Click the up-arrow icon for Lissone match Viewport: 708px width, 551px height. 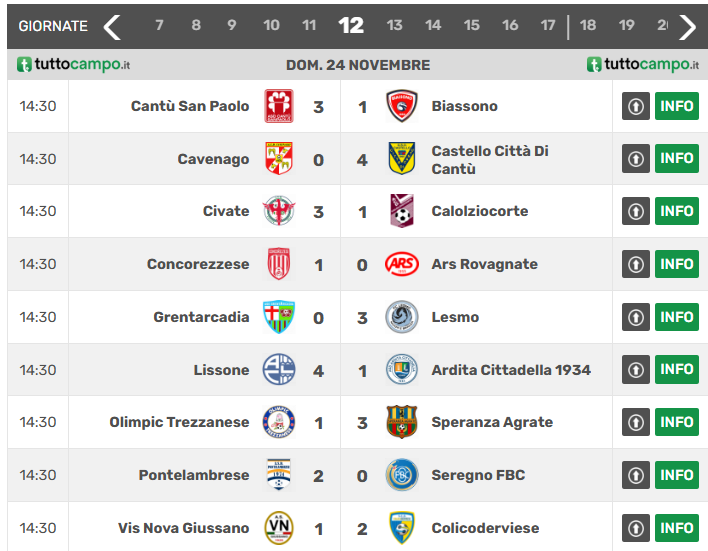(636, 370)
